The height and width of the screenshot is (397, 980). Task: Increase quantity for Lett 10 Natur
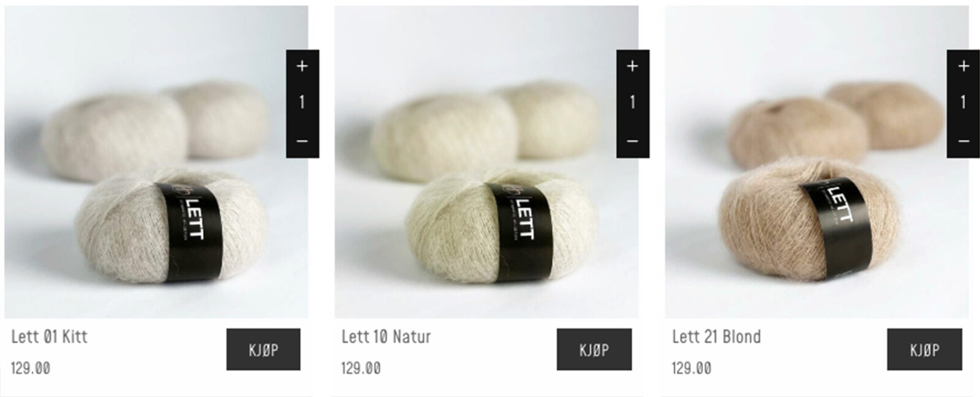(633, 66)
